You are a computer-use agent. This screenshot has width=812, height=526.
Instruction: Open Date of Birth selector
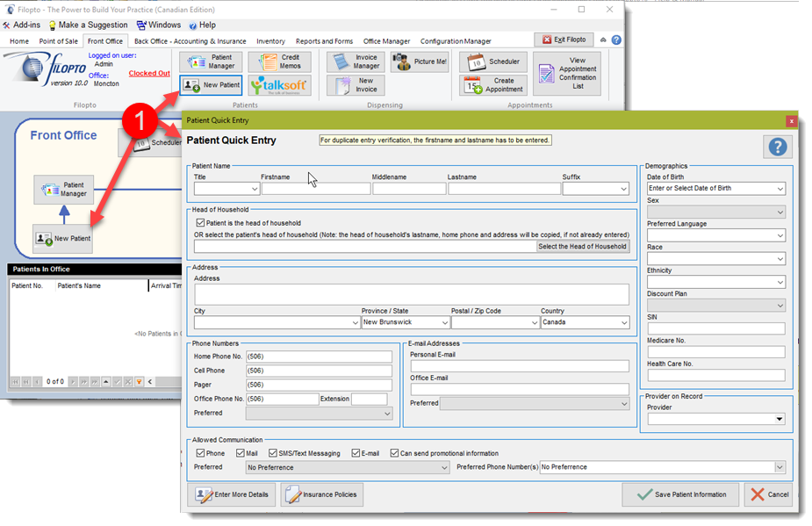tap(780, 189)
